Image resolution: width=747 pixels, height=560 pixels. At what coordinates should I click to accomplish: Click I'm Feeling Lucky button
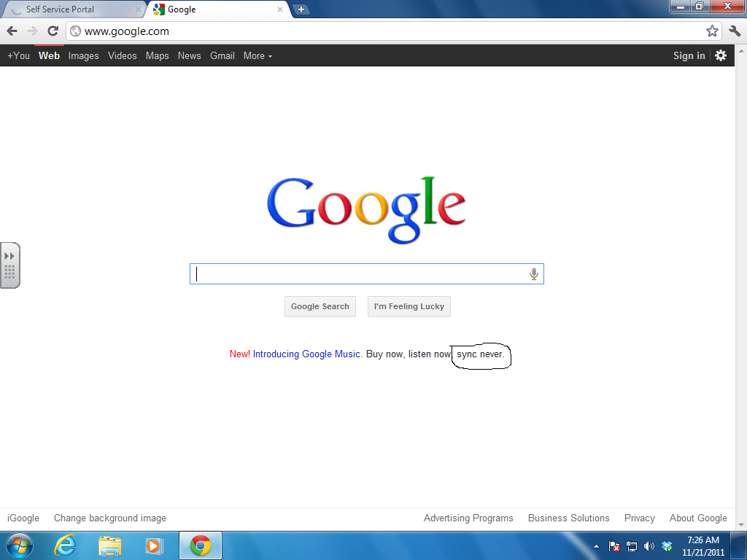point(409,306)
